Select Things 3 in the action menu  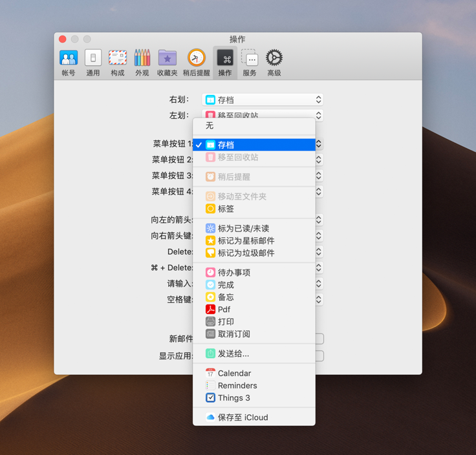click(254, 397)
